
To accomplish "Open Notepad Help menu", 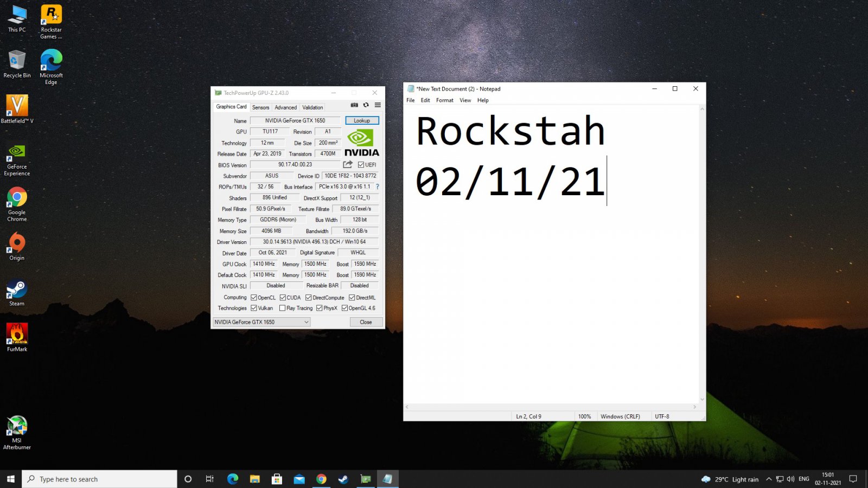I will pyautogui.click(x=483, y=100).
